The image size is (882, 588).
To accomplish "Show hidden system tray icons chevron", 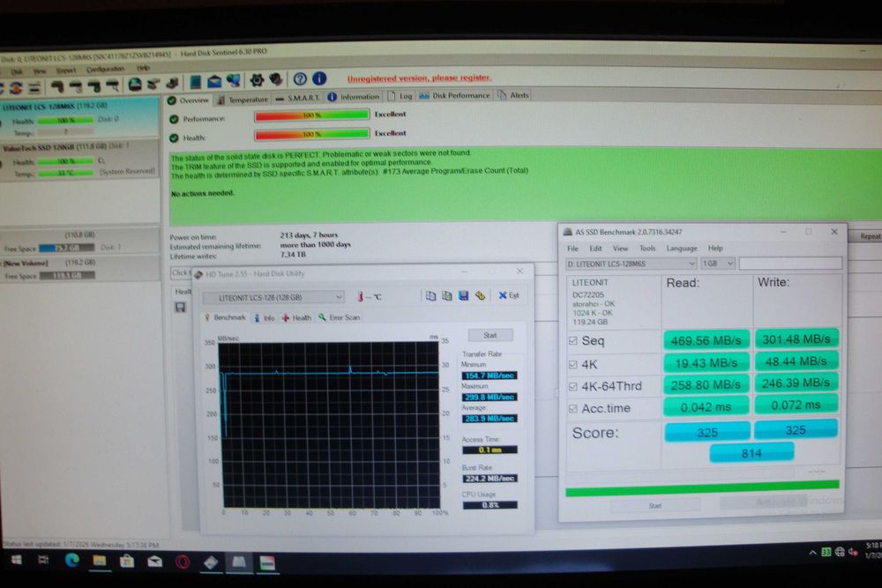I will click(x=812, y=553).
